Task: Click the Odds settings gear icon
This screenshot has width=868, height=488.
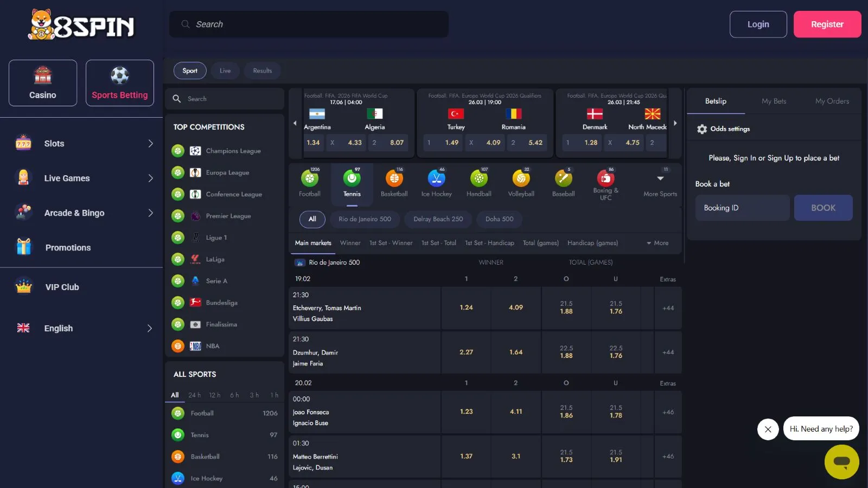Action: (x=702, y=129)
